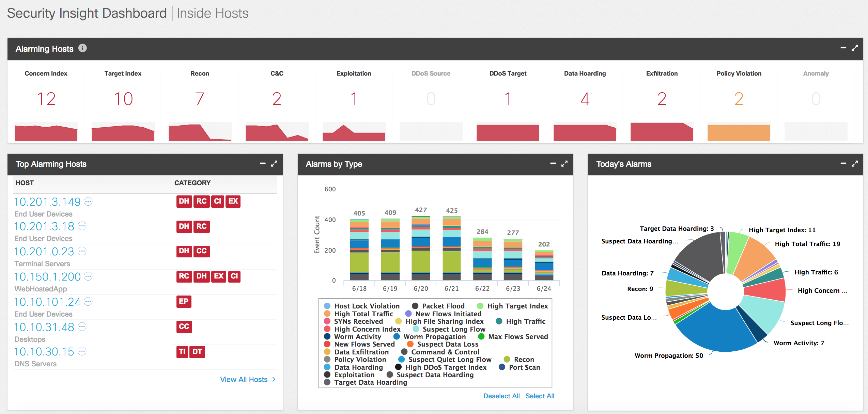Click the EP category badge for 10.10.101.24
The height and width of the screenshot is (414, 868).
pos(184,301)
